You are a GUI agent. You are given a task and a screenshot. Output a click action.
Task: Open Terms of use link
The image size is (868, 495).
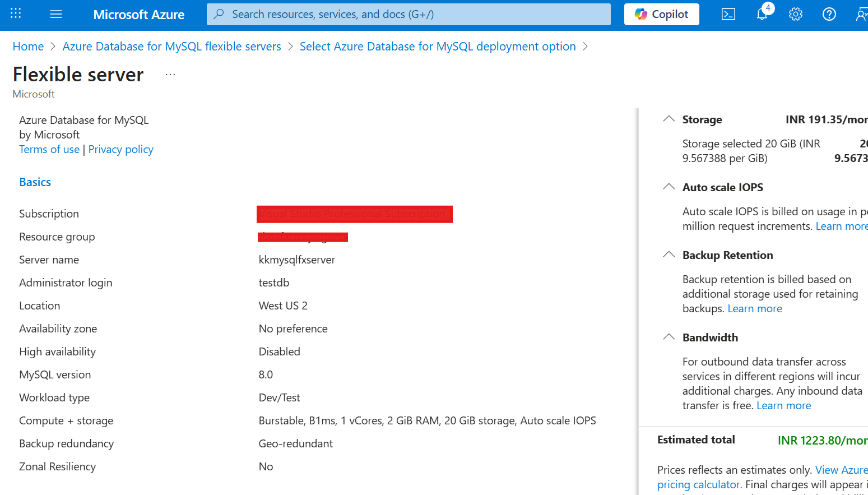[x=49, y=149]
